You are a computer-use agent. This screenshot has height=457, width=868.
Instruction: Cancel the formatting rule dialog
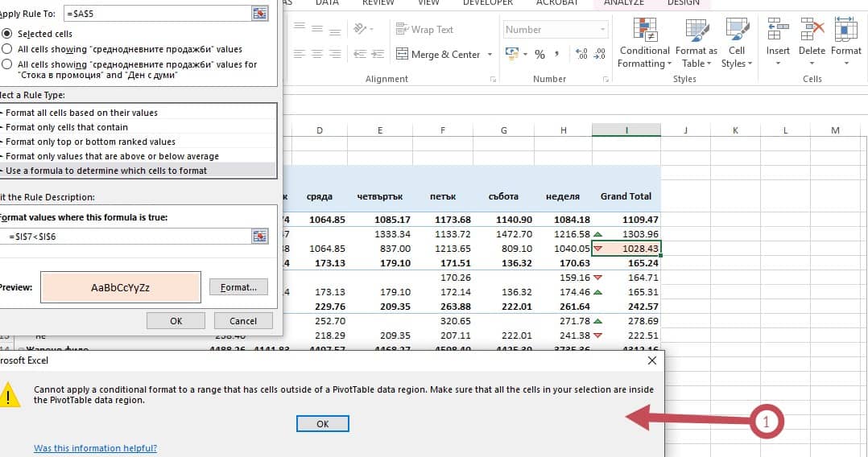coord(243,321)
